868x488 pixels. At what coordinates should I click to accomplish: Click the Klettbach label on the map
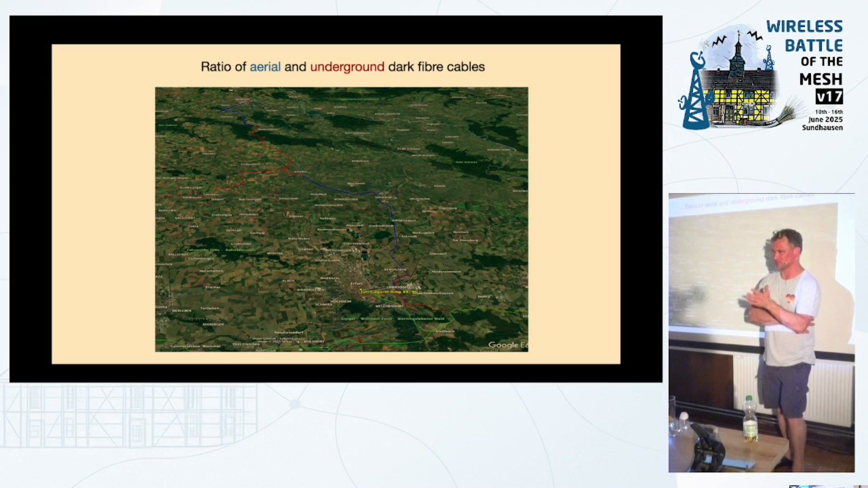click(445, 331)
